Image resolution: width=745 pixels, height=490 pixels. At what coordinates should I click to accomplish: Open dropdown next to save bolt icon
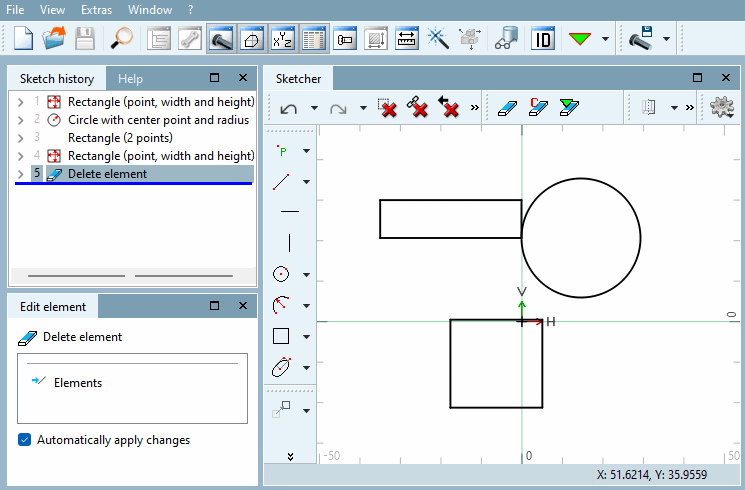tap(667, 39)
